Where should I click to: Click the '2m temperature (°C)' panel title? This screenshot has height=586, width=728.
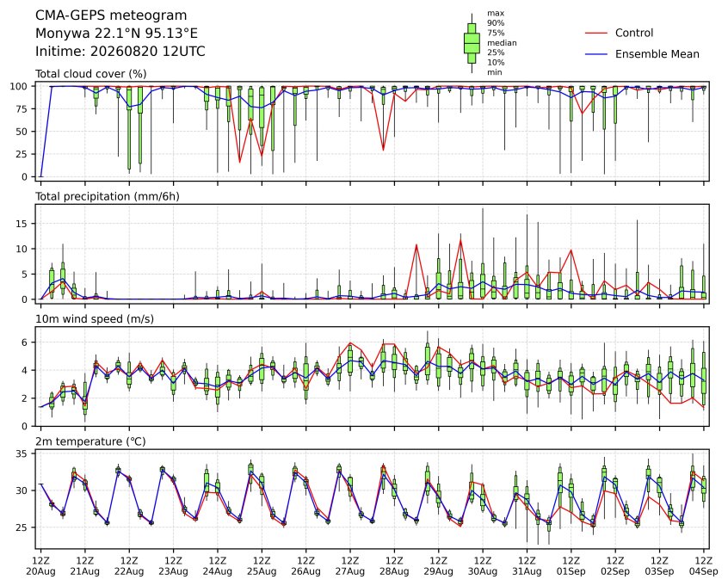click(90, 441)
